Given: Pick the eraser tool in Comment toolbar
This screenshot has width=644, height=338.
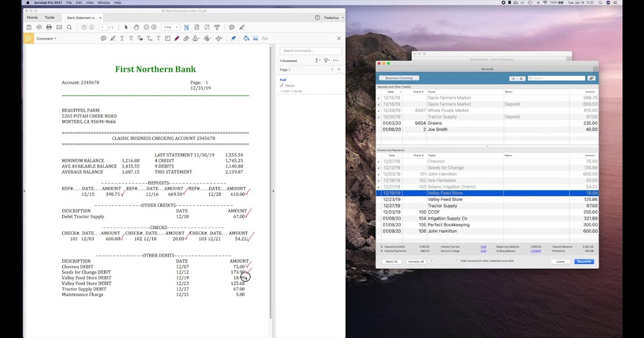Looking at the screenshot, I should pos(186,39).
